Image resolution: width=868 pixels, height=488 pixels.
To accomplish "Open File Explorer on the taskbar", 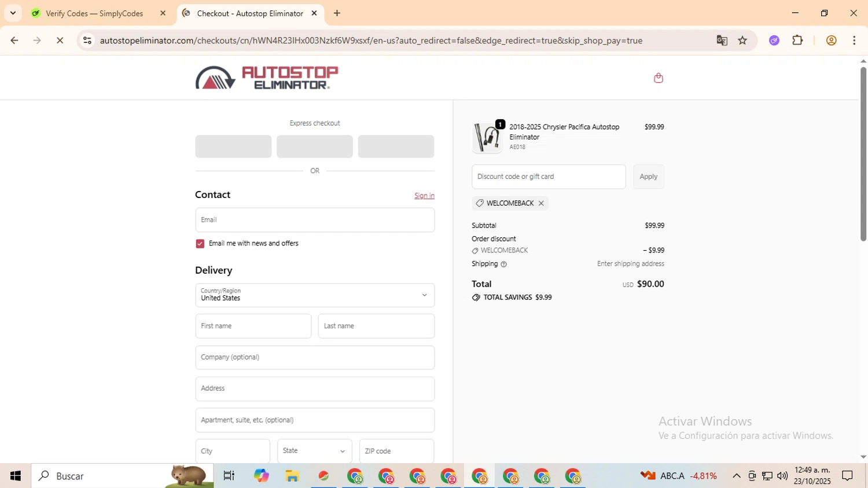I will (292, 476).
